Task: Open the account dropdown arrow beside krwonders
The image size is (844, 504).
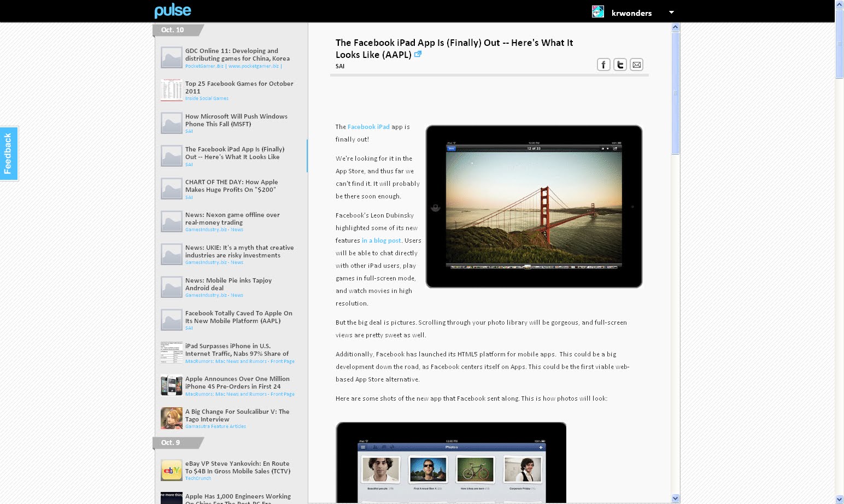Action: 671,12
